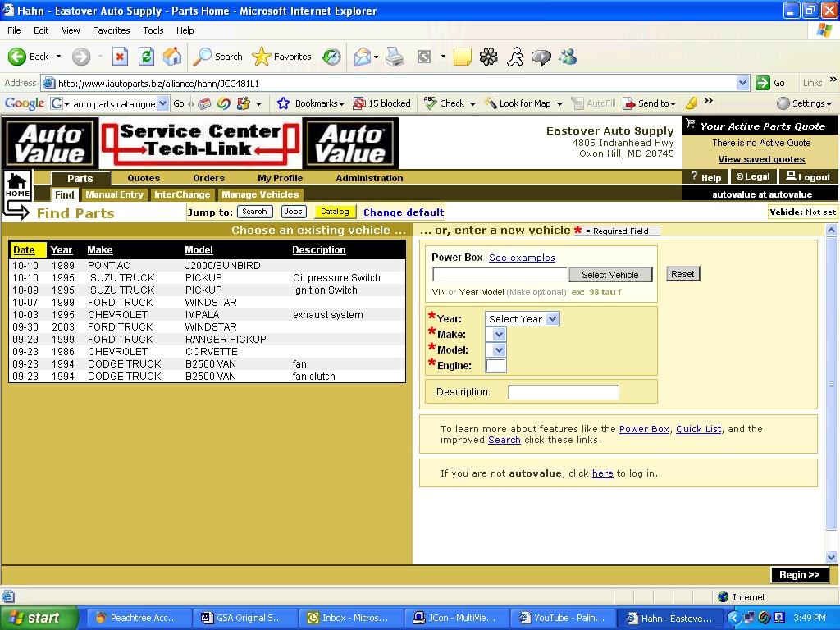The height and width of the screenshot is (630, 840).
Task: Open the See examples link
Action: tap(522, 258)
